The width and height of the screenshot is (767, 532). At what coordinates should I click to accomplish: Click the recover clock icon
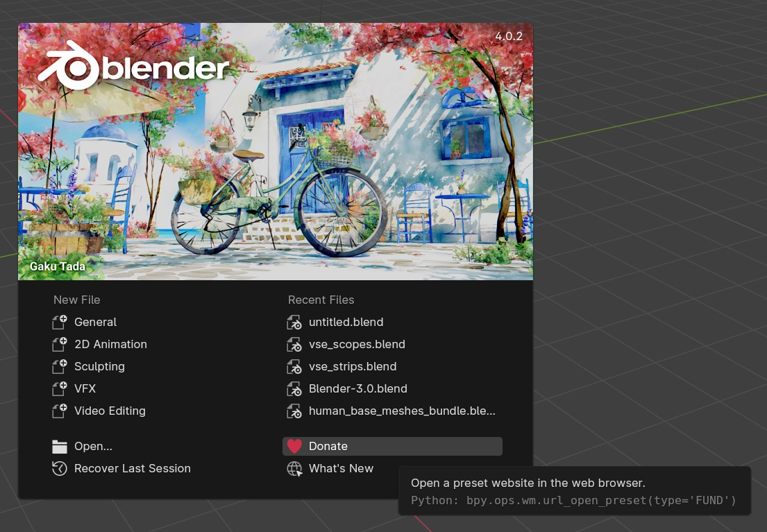coord(59,468)
